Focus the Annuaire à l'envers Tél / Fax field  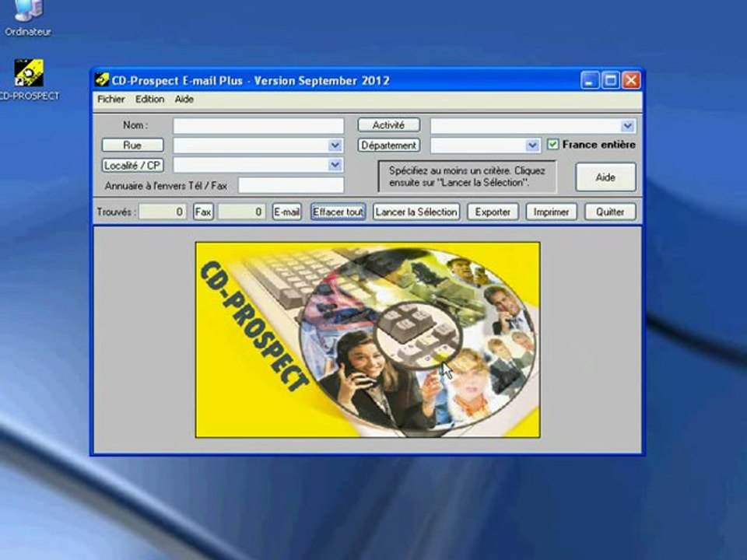tap(290, 185)
